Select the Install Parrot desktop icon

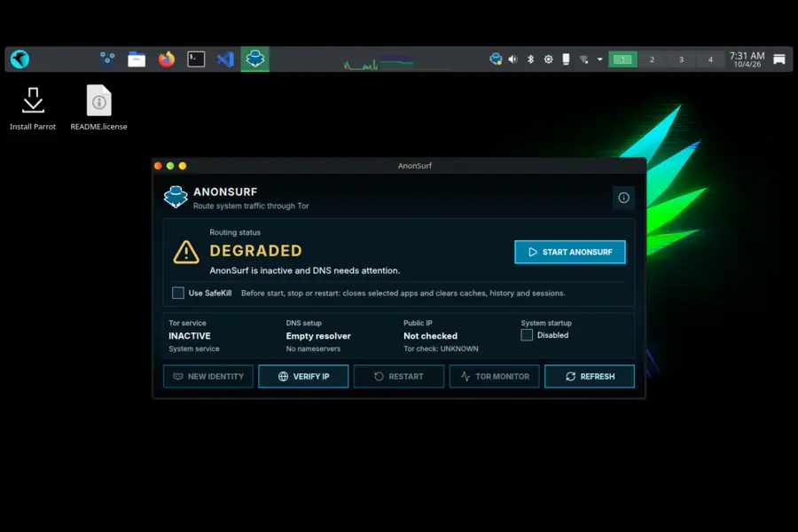(33, 108)
